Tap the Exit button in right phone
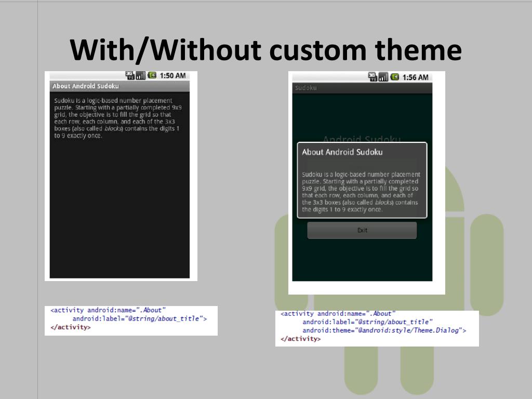This screenshot has height=399, width=532. [x=362, y=230]
